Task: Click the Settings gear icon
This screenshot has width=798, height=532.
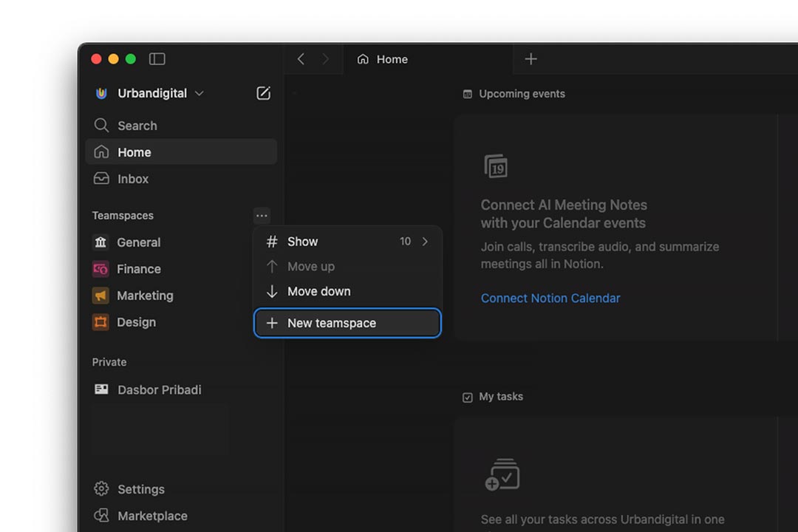Action: coord(101,488)
